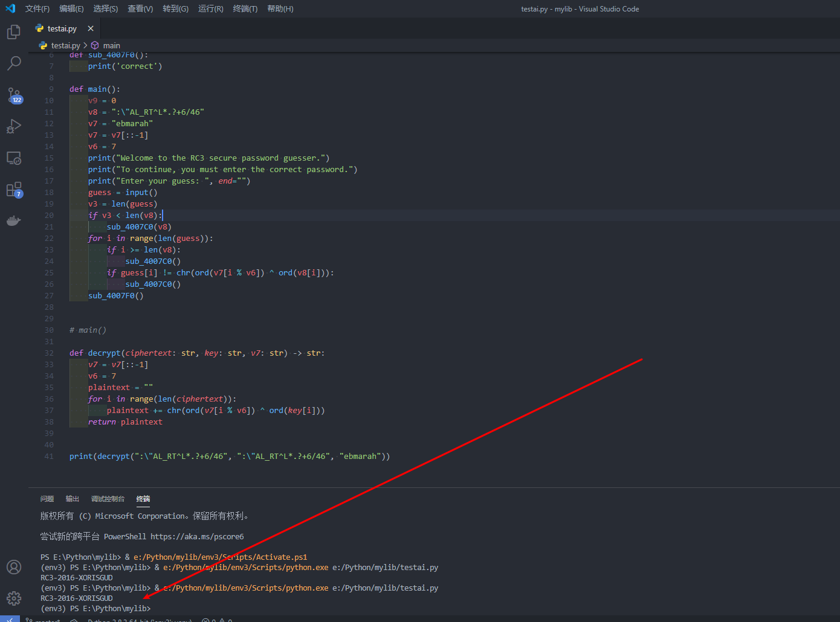Expand the main symbol breadcrumb
The image size is (840, 622).
tap(111, 46)
